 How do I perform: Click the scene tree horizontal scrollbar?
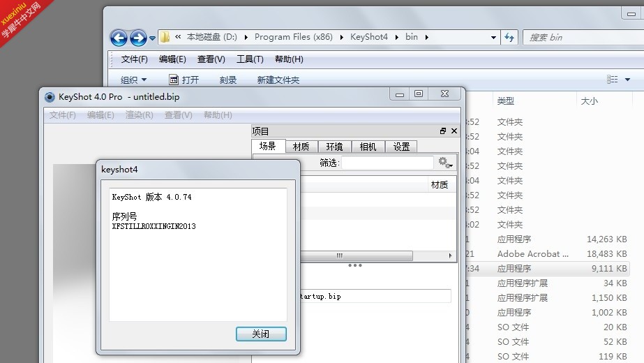coord(356,255)
